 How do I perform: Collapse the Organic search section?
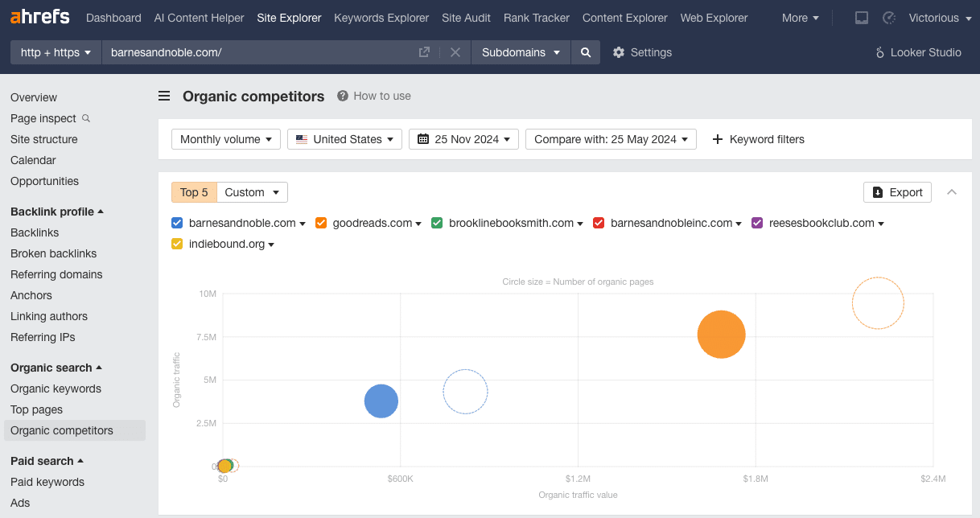(56, 368)
